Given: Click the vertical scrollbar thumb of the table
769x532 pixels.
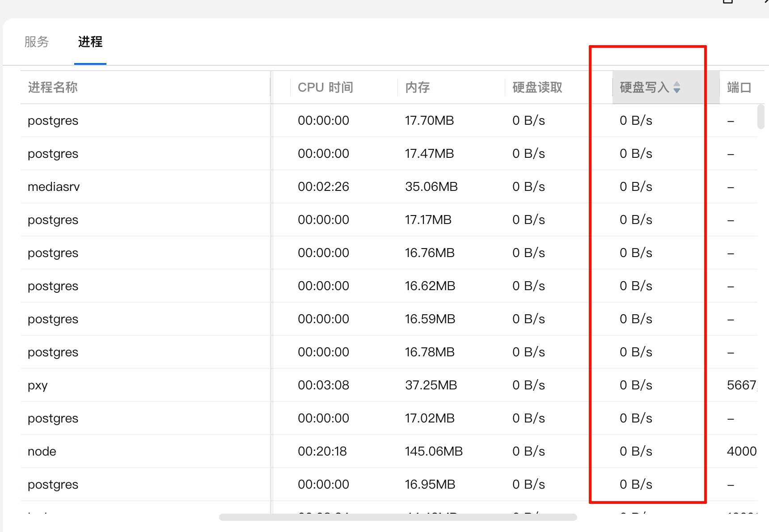Looking at the screenshot, I should coord(761,117).
